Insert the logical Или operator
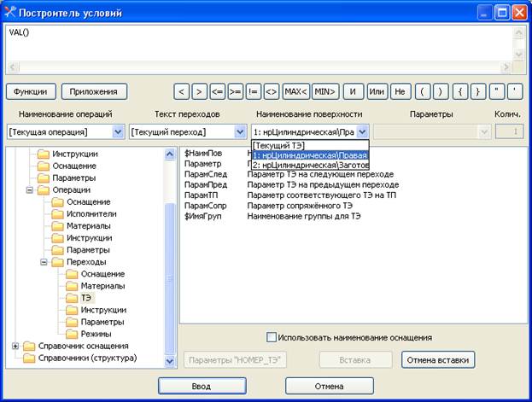The image size is (532, 402). pyautogui.click(x=377, y=91)
